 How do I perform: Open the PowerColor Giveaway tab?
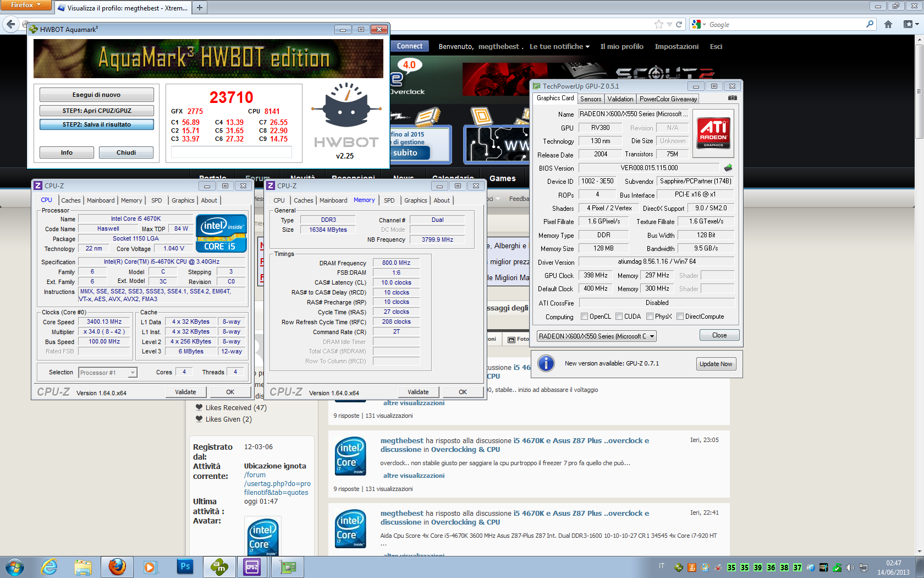pos(668,99)
